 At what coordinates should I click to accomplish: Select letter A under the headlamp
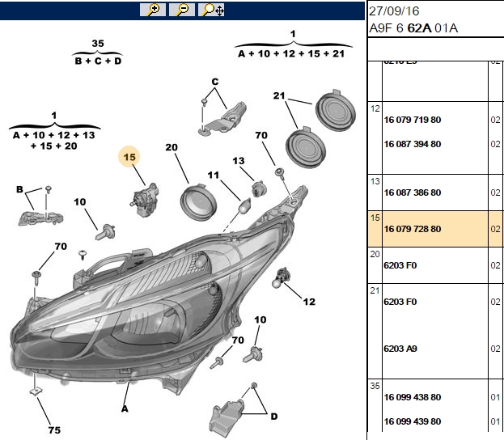coord(125,408)
